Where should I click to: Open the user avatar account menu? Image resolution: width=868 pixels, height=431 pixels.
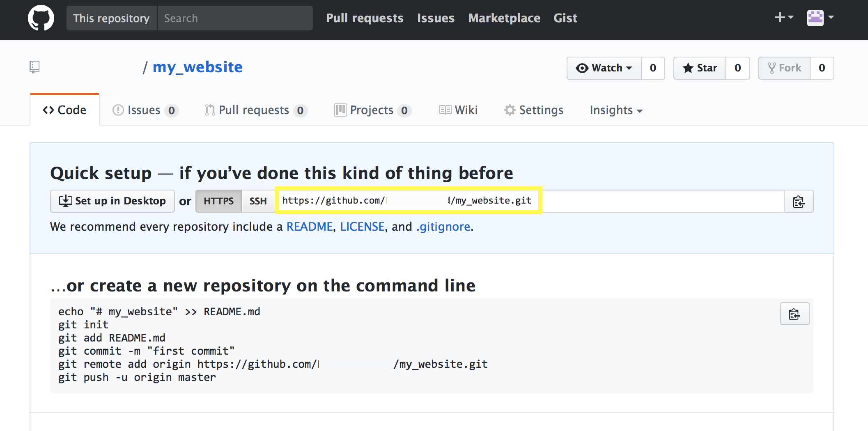[x=820, y=18]
